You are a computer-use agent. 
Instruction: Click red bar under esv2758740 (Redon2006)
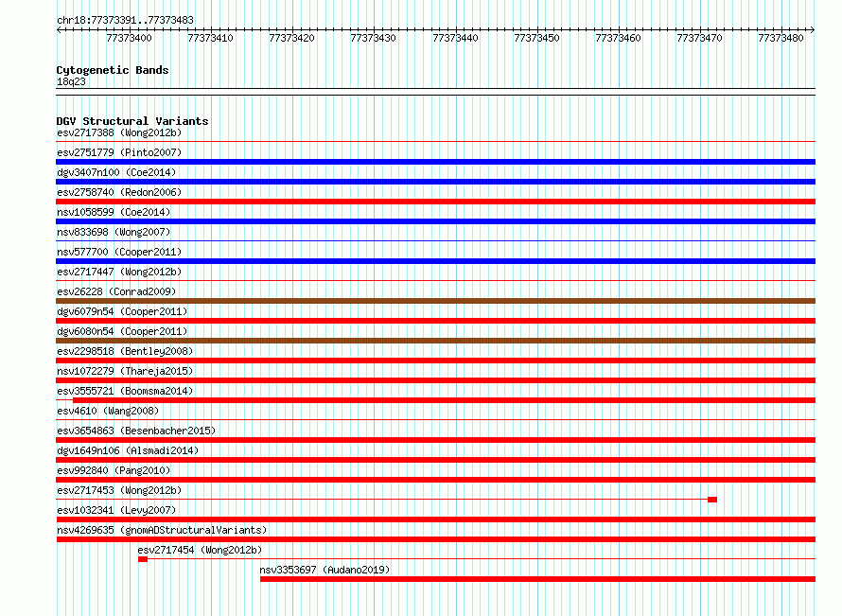[x=435, y=202]
